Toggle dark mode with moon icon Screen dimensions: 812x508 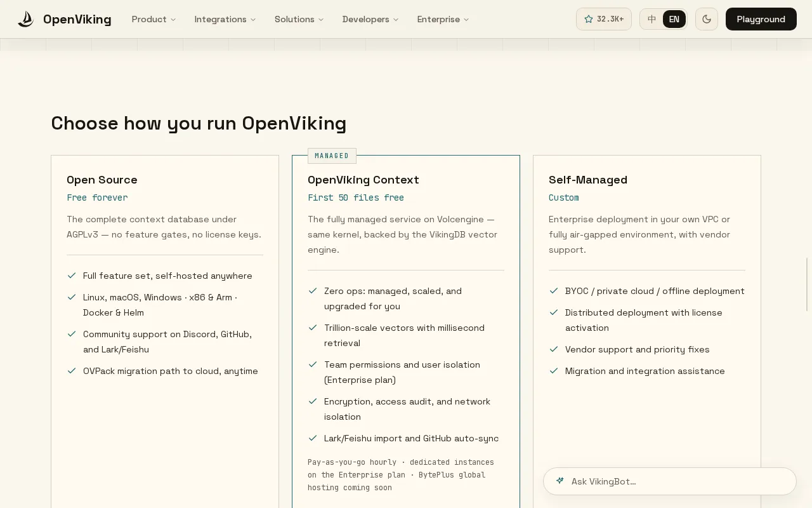click(707, 19)
